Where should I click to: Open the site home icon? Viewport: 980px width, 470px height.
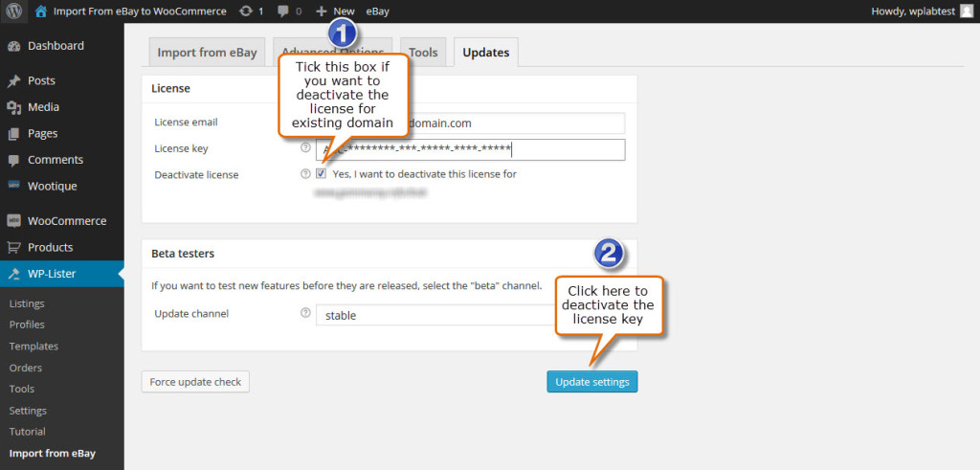click(x=40, y=11)
